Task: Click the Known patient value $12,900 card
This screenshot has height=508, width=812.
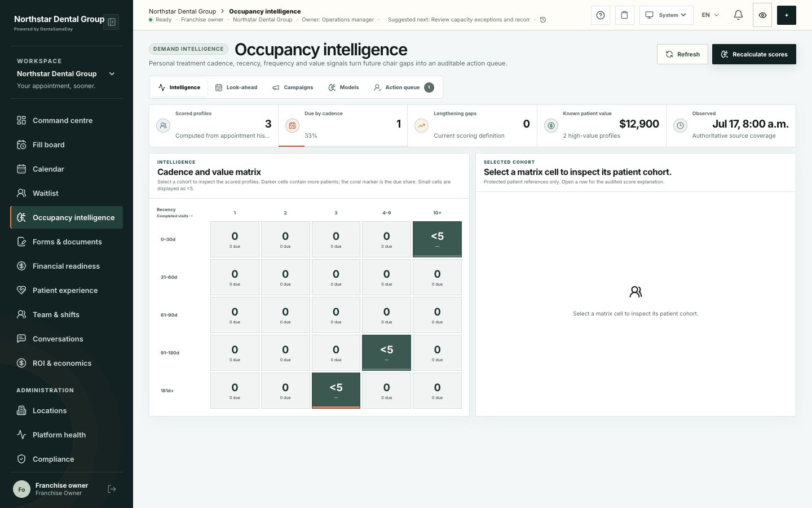Action: (x=602, y=126)
